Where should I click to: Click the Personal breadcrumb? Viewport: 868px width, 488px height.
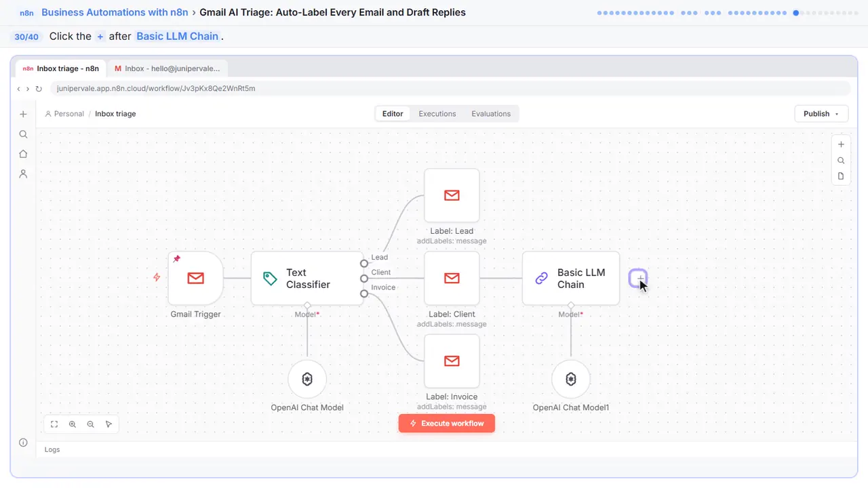[x=64, y=114]
